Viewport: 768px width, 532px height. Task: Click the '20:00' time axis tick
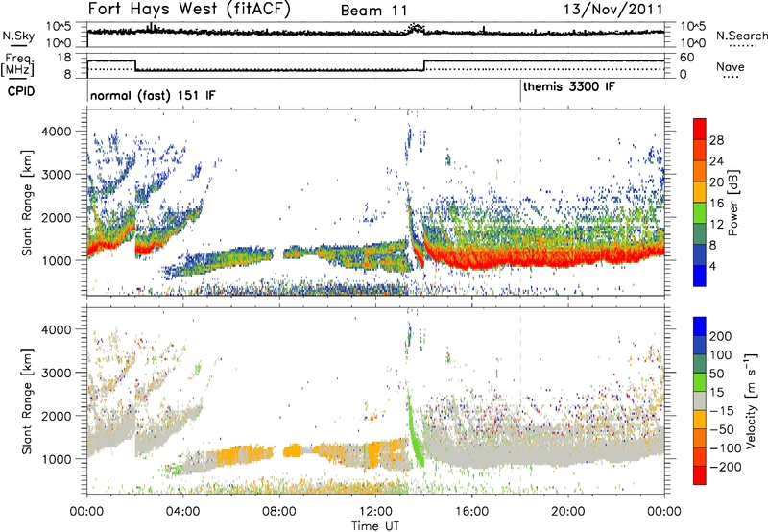568,512
